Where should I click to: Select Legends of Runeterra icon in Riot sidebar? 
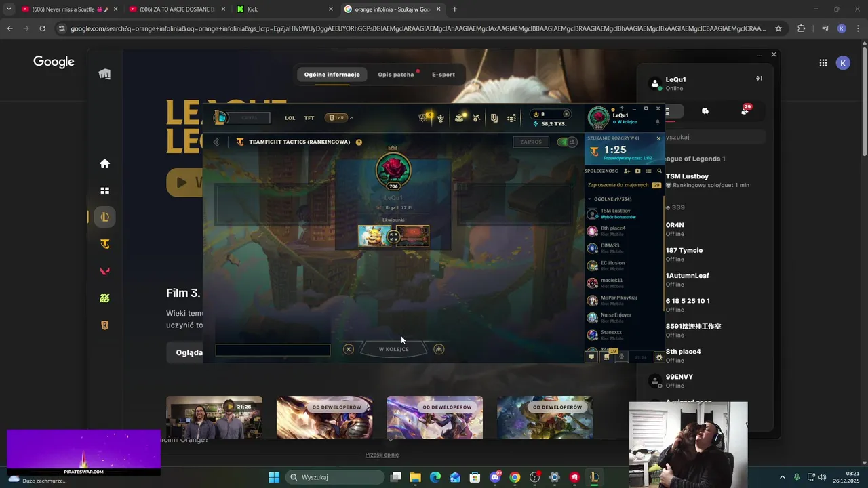coord(104,325)
